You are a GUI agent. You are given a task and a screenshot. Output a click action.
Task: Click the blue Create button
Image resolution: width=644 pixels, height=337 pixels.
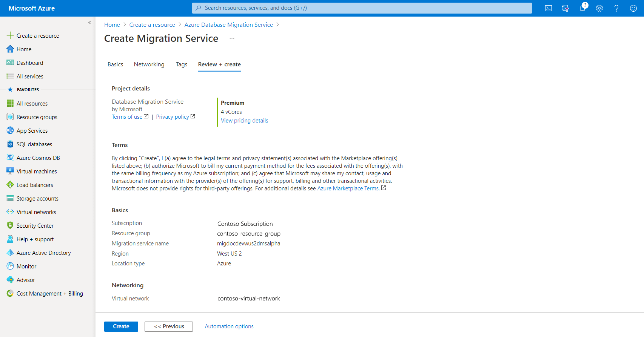click(x=121, y=326)
